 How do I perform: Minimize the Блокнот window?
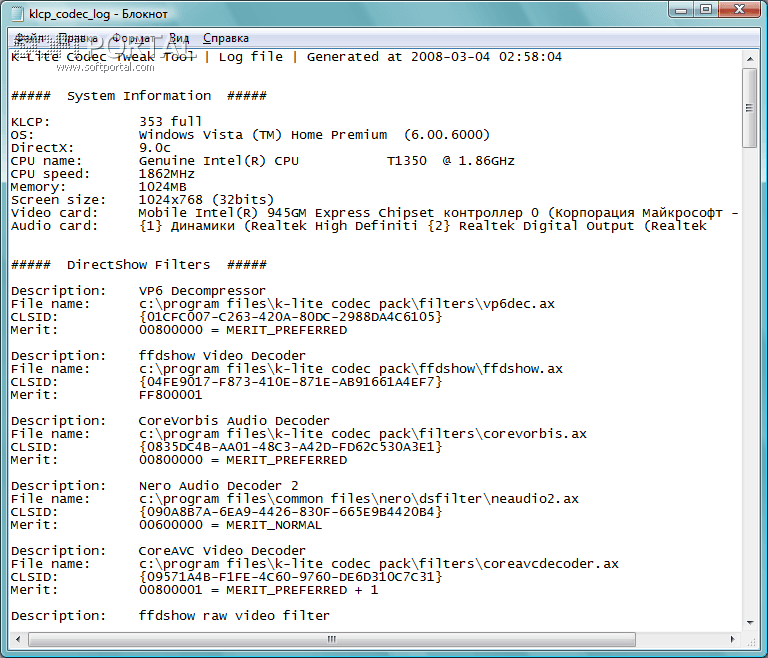pos(681,10)
